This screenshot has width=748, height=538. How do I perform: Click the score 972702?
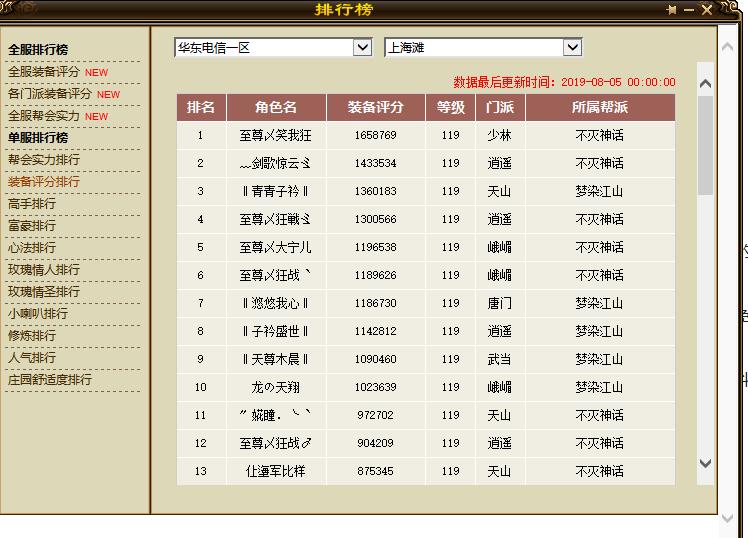point(375,415)
